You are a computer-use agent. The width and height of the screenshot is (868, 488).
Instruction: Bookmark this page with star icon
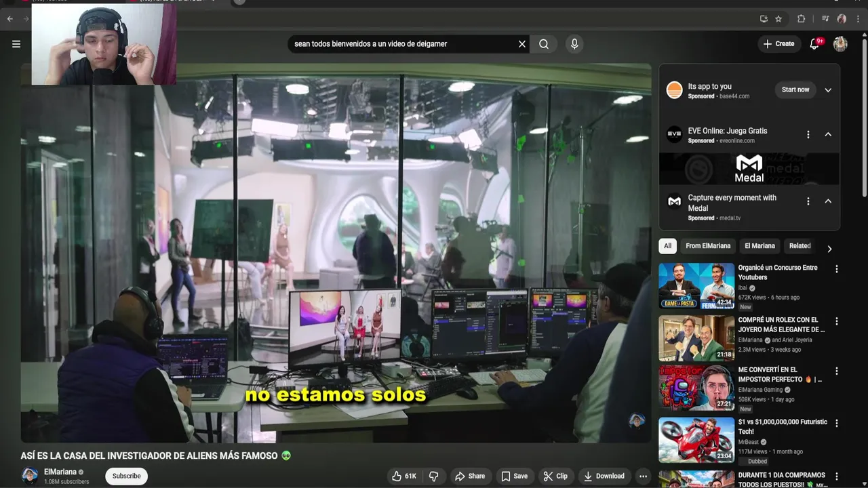(778, 19)
